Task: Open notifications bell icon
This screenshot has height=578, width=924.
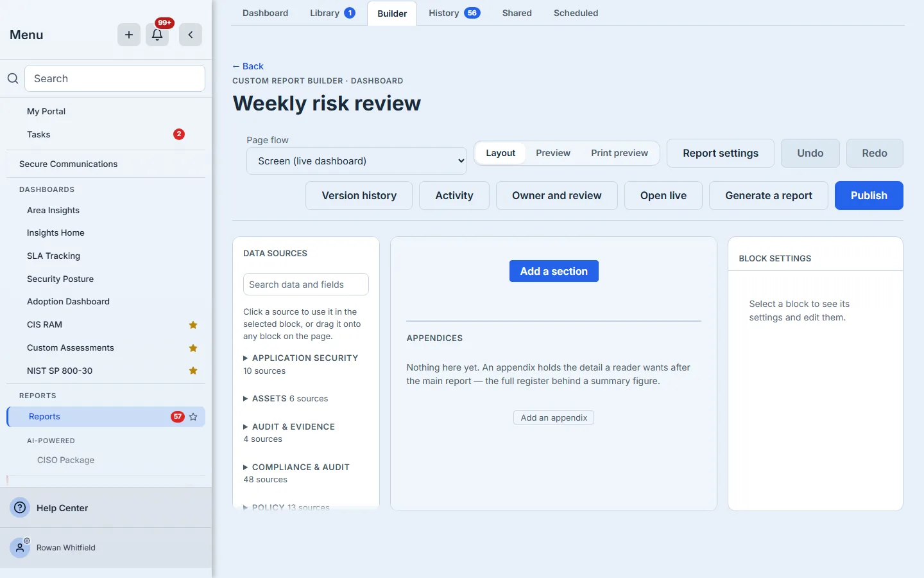Action: click(157, 35)
